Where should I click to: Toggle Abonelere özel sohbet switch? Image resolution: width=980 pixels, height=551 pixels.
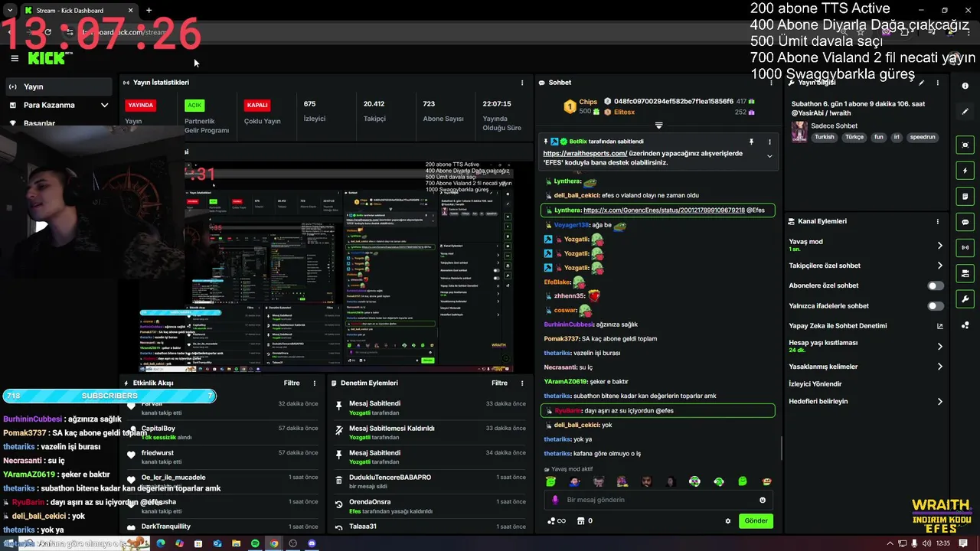tap(936, 285)
